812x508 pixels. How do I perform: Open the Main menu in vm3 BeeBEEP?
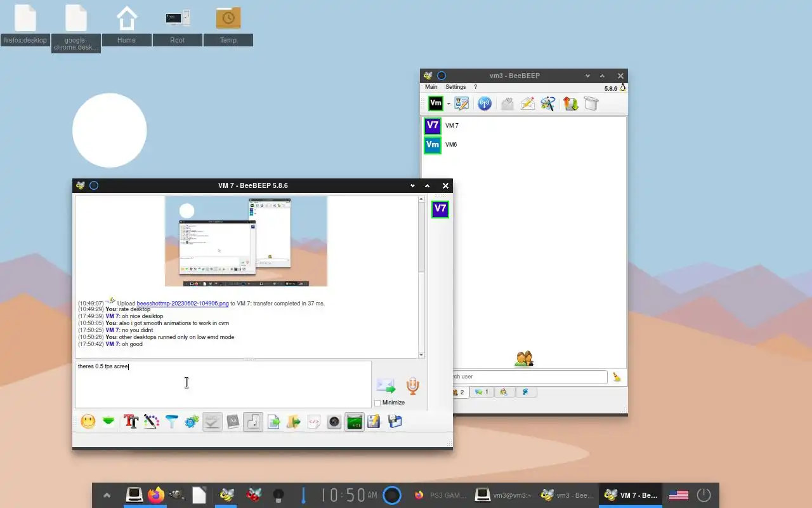pyautogui.click(x=431, y=87)
